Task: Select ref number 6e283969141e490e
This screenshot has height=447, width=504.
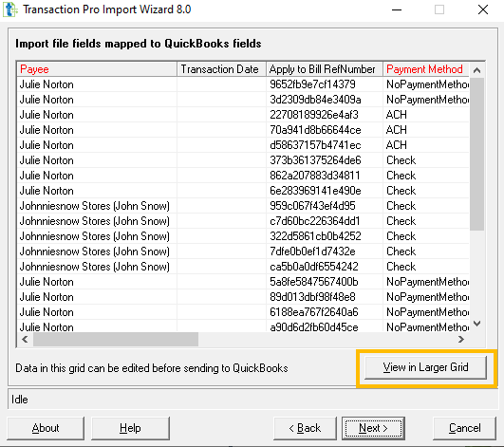Action: [x=325, y=191]
